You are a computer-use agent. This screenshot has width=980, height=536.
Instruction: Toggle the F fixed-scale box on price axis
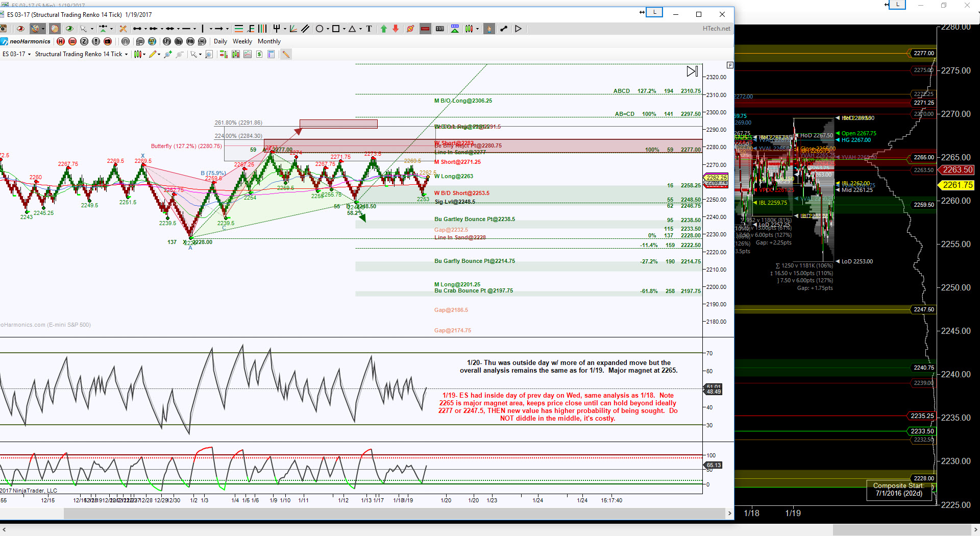730,65
